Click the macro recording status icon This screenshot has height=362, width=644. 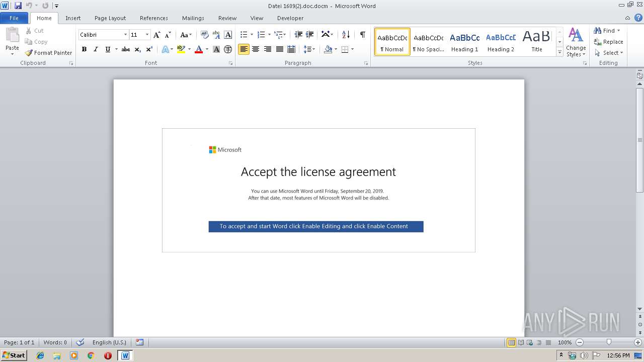click(x=140, y=342)
